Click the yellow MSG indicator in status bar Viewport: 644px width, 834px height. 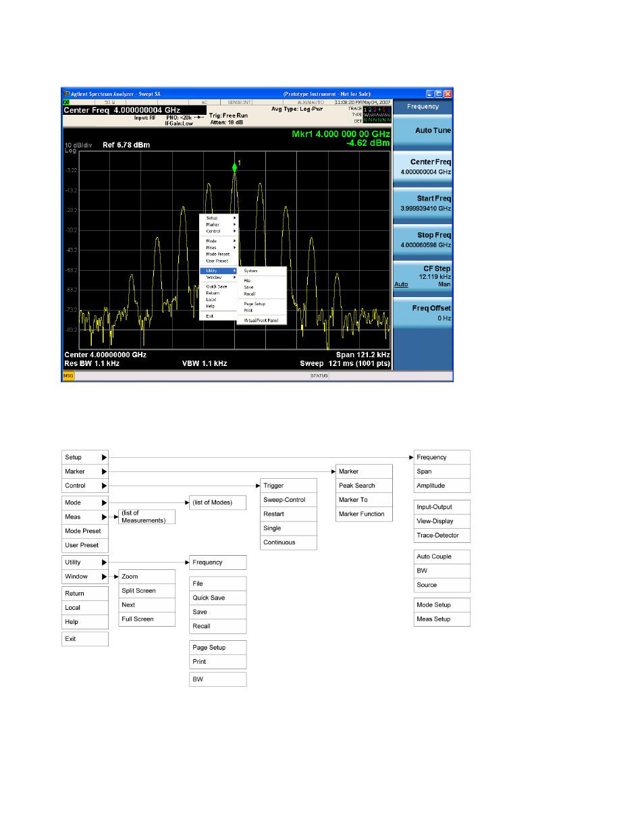[68, 375]
